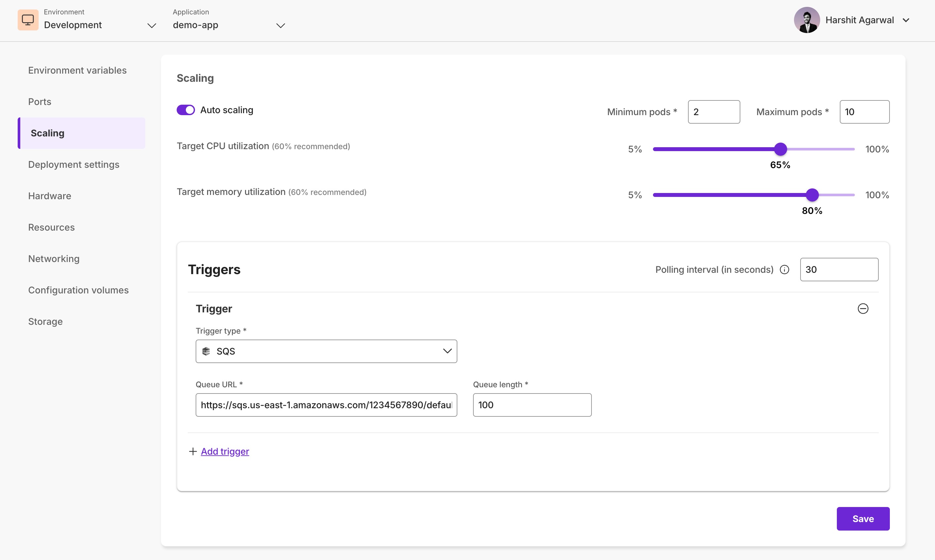
Task: Click the Save button
Action: pos(862,519)
